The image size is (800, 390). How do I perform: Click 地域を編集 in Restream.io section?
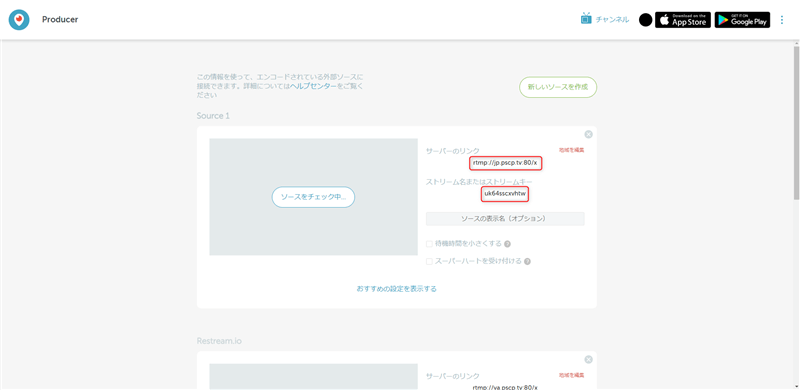[x=571, y=375]
